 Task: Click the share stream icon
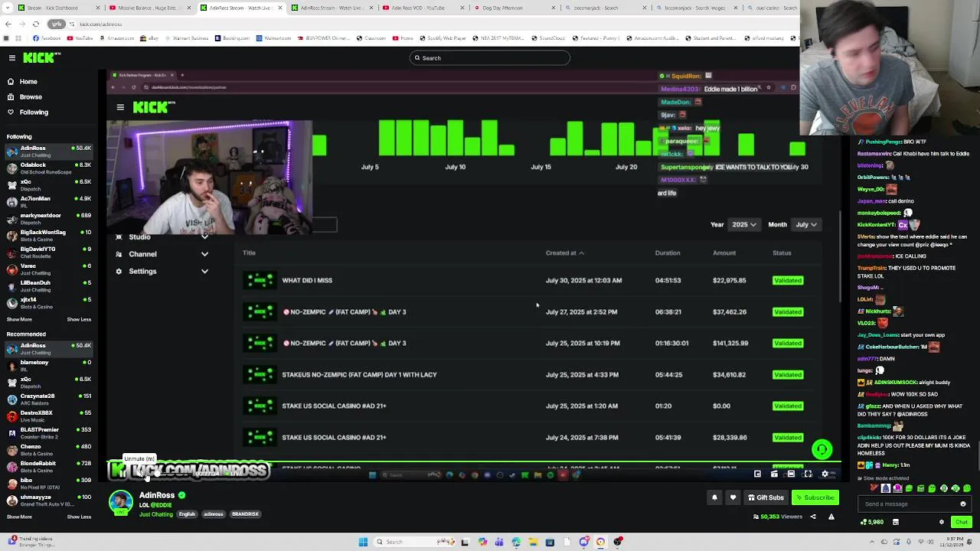813,517
